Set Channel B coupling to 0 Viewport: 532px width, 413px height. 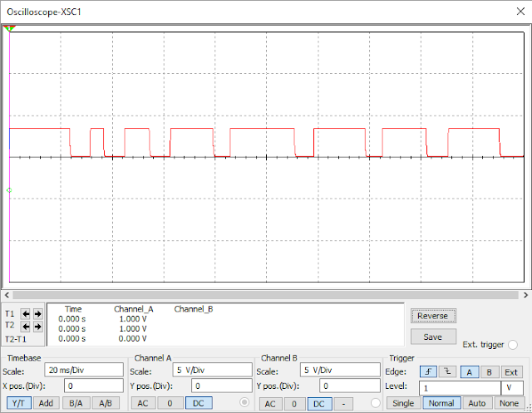(x=294, y=404)
